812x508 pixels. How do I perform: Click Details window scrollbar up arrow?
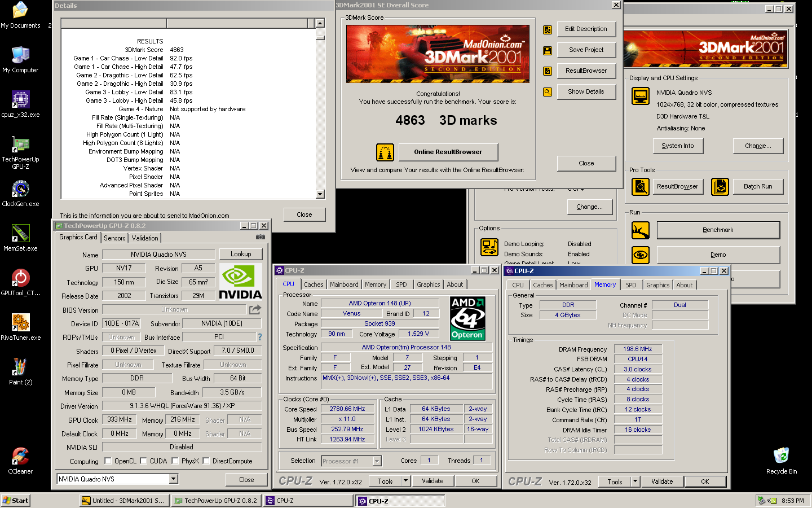coord(320,23)
